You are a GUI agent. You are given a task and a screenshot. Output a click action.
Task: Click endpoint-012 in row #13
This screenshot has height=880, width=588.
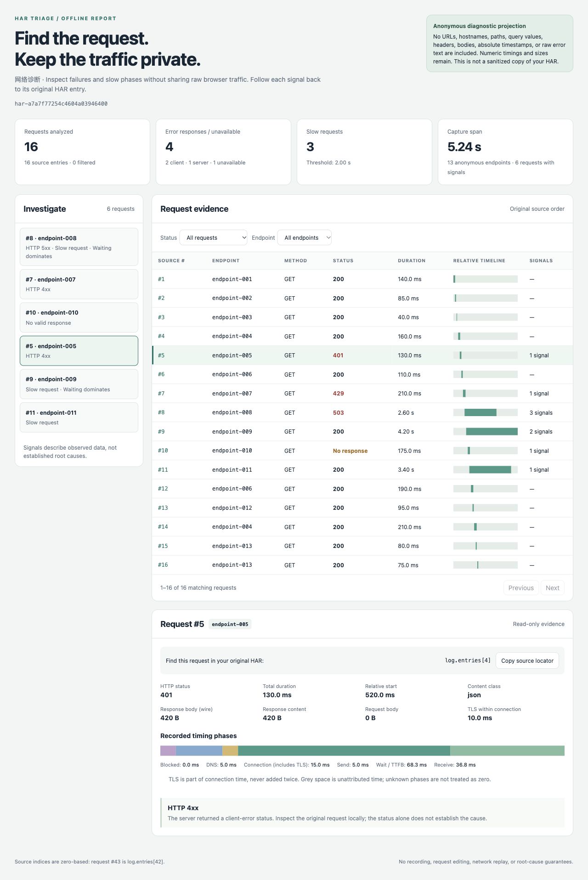pyautogui.click(x=232, y=508)
